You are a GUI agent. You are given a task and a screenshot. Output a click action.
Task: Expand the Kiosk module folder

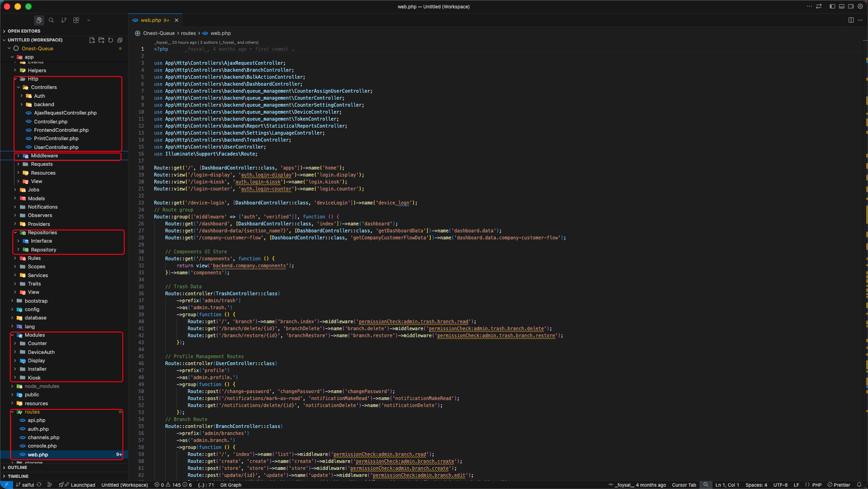(x=34, y=378)
